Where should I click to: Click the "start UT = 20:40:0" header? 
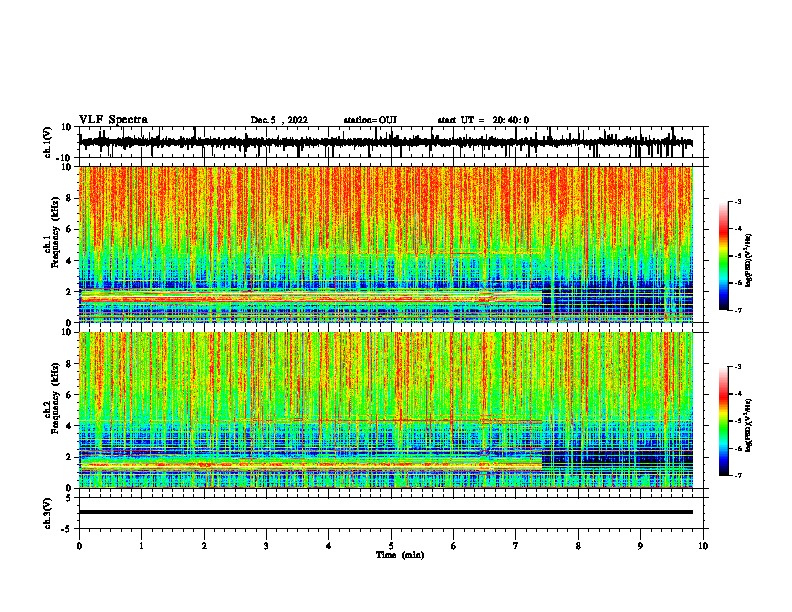pyautogui.click(x=483, y=120)
